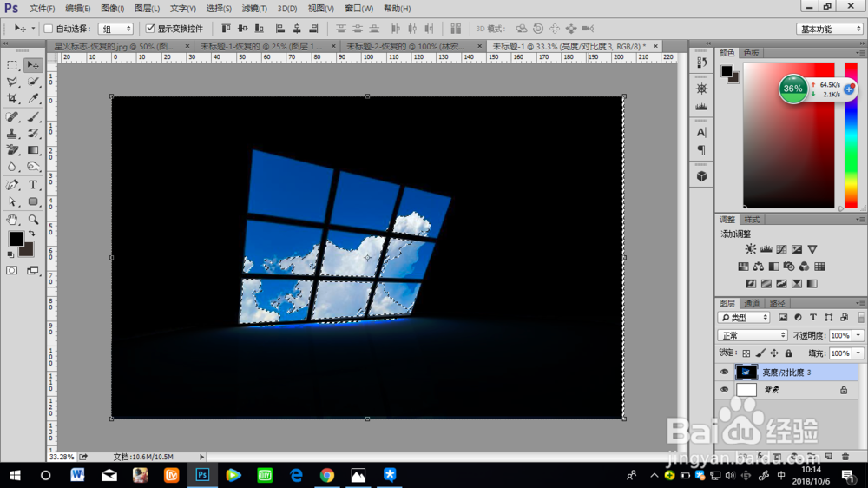
Task: Select the Spot Healing Brush tool
Action: click(x=12, y=117)
